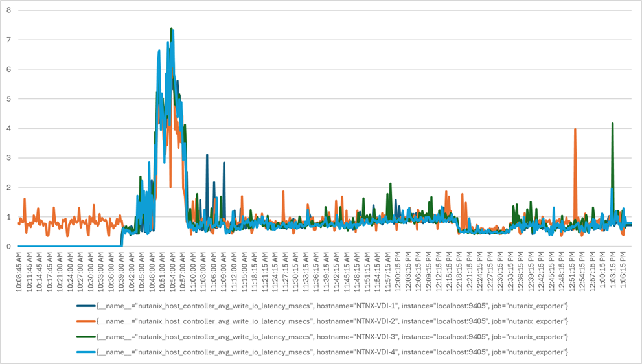Screen dimensions: 642x364
Task: Click the NTNX-VDI-3 legend entry text
Action: point(332,337)
